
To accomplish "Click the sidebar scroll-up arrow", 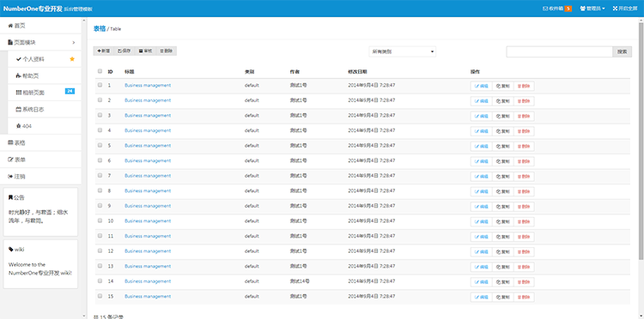I will 84,19.
